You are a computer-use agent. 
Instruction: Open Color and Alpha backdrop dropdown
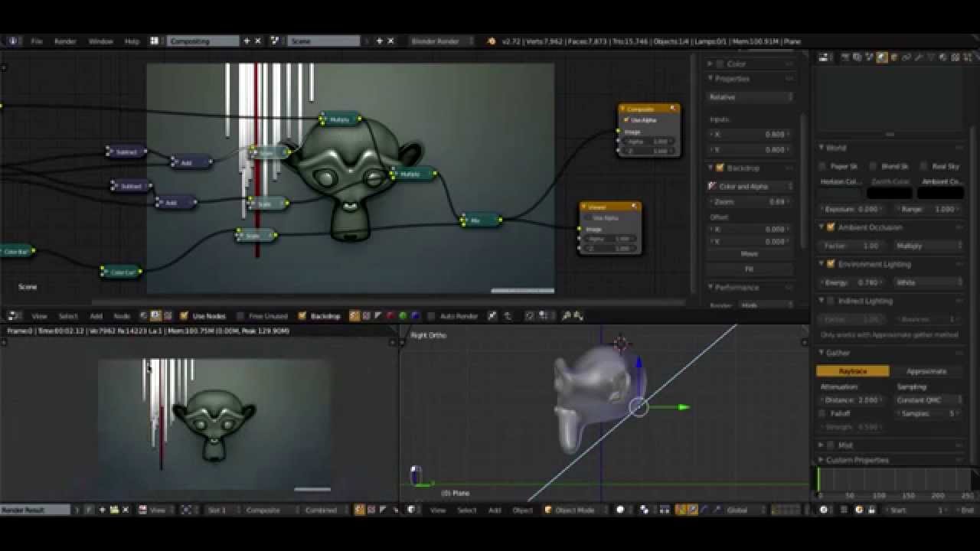click(x=750, y=186)
